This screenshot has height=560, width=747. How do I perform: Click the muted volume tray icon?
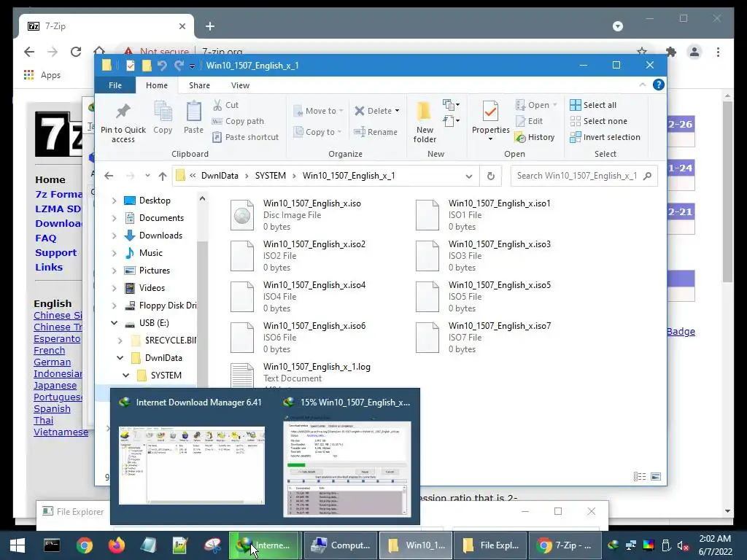683,545
